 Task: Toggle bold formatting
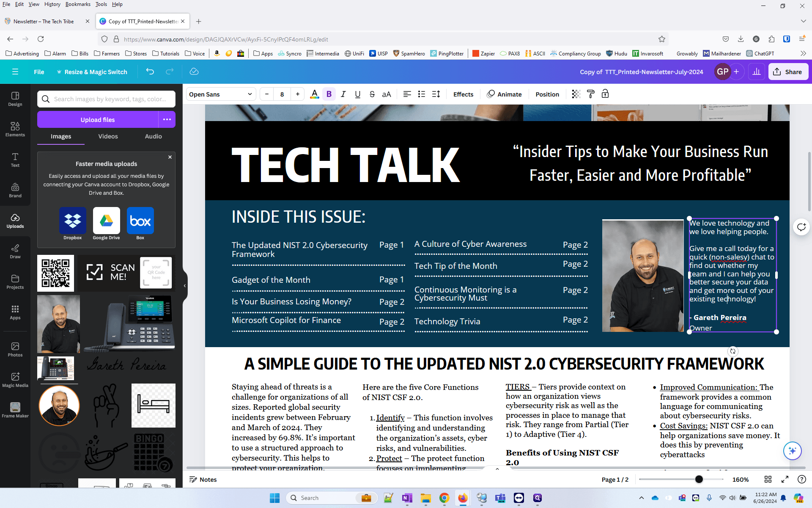[x=329, y=94]
